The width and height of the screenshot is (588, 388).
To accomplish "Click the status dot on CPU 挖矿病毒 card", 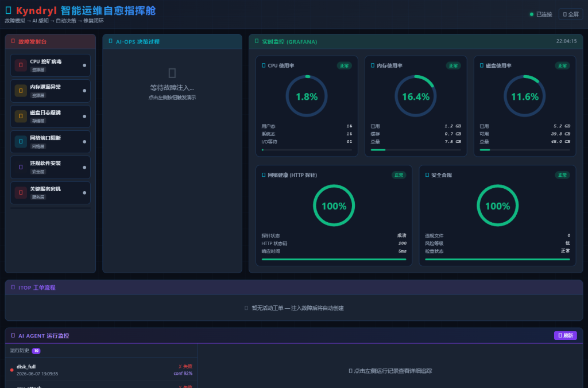I will (84, 65).
